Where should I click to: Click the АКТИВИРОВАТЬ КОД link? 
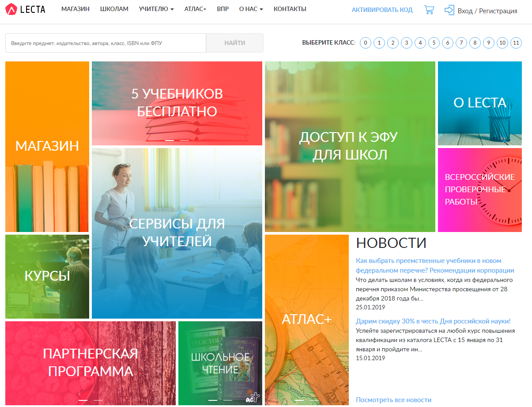click(x=382, y=10)
